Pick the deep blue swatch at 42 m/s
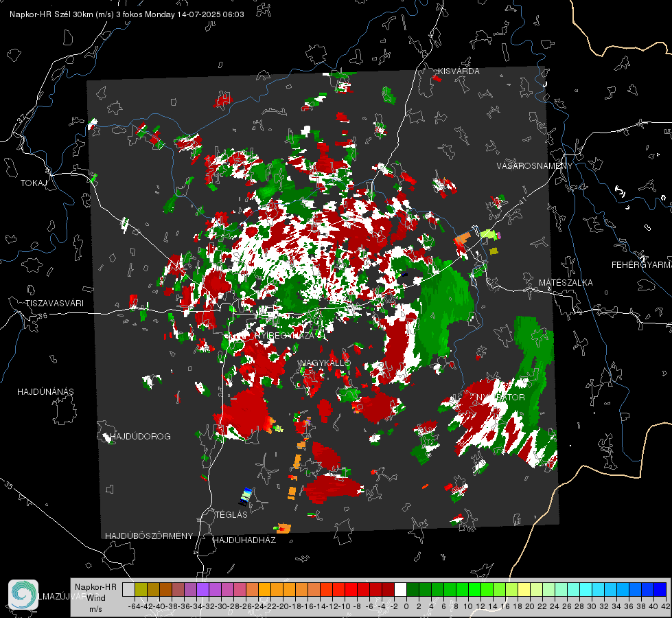The height and width of the screenshot is (618, 672). [660, 590]
